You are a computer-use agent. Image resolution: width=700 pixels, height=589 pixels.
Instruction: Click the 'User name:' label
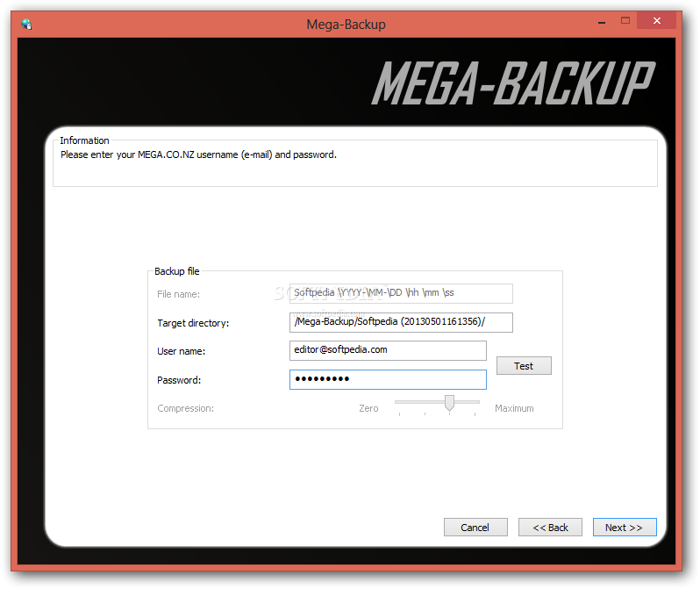click(182, 351)
